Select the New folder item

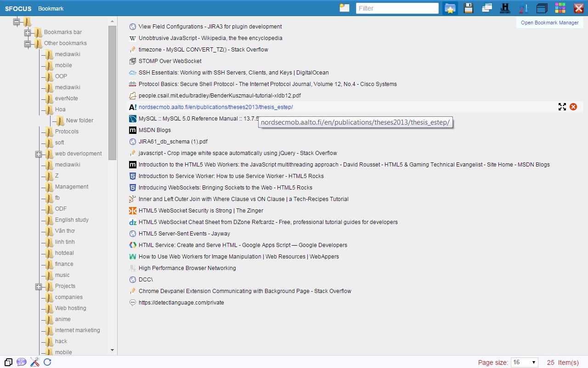(x=79, y=121)
